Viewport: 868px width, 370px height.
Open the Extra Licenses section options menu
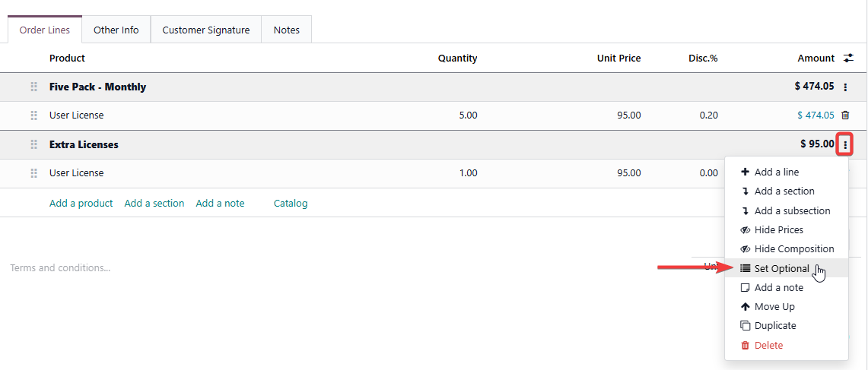(844, 144)
